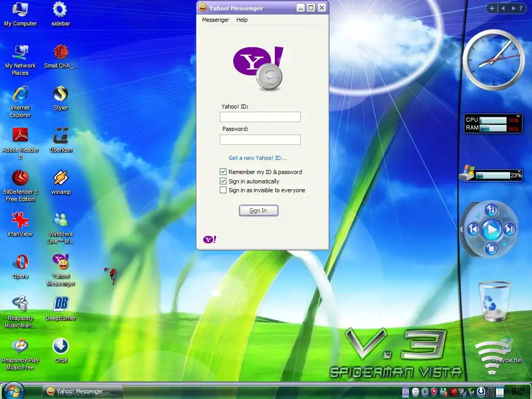This screenshot has width=532, height=399.
Task: Click the gear icon in system tray
Action: click(424, 392)
